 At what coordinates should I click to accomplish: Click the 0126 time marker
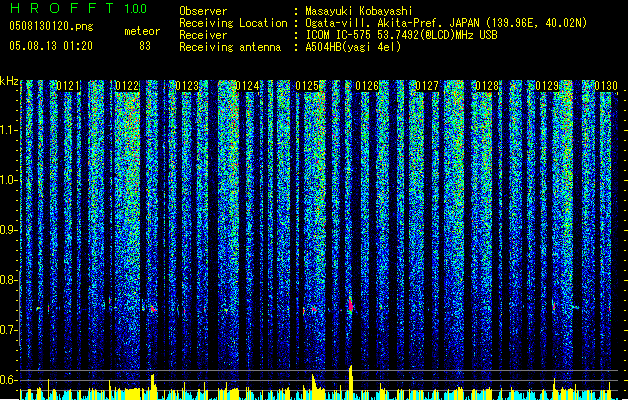(367, 86)
